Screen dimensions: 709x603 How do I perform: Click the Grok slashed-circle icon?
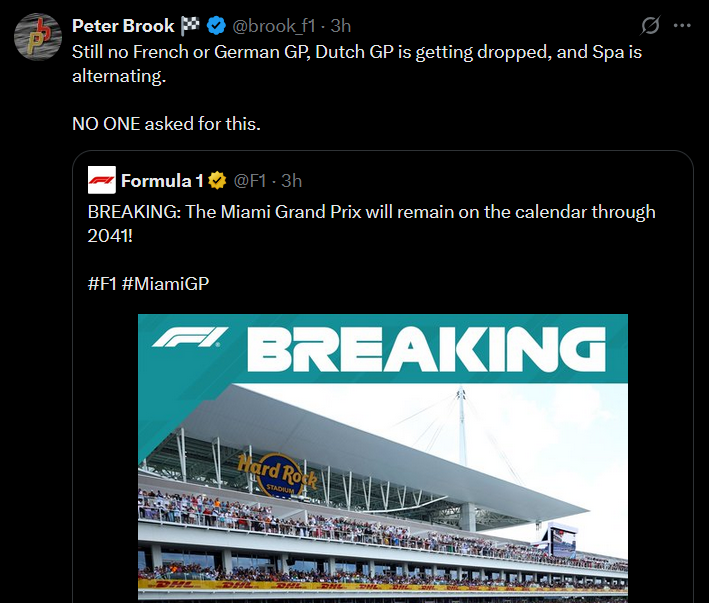tap(650, 26)
